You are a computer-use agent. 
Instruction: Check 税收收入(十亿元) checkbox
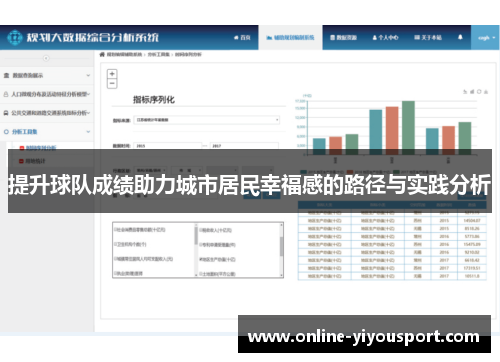(201, 230)
